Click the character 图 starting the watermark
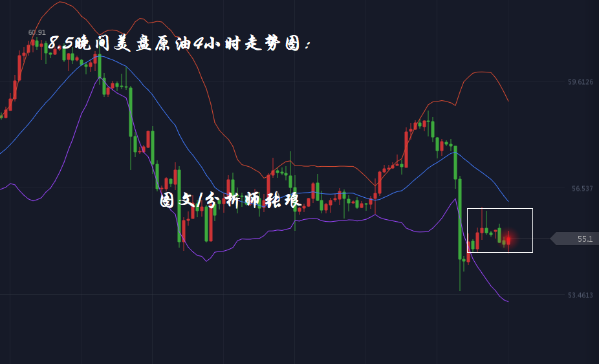Image resolution: width=599 pixels, height=364 pixels. 168,201
